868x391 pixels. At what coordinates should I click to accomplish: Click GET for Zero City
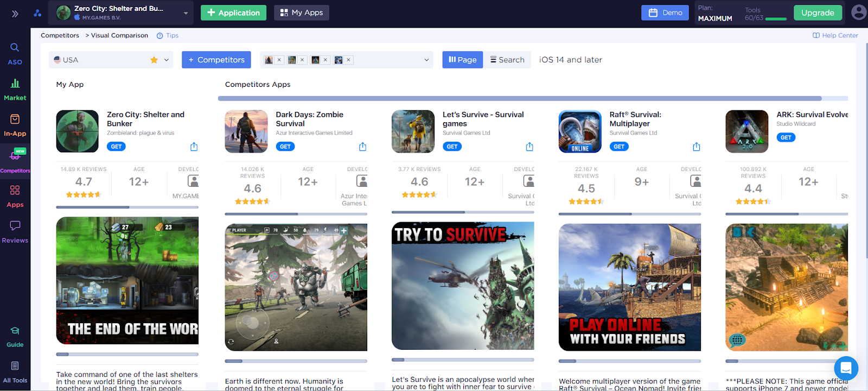pos(116,147)
